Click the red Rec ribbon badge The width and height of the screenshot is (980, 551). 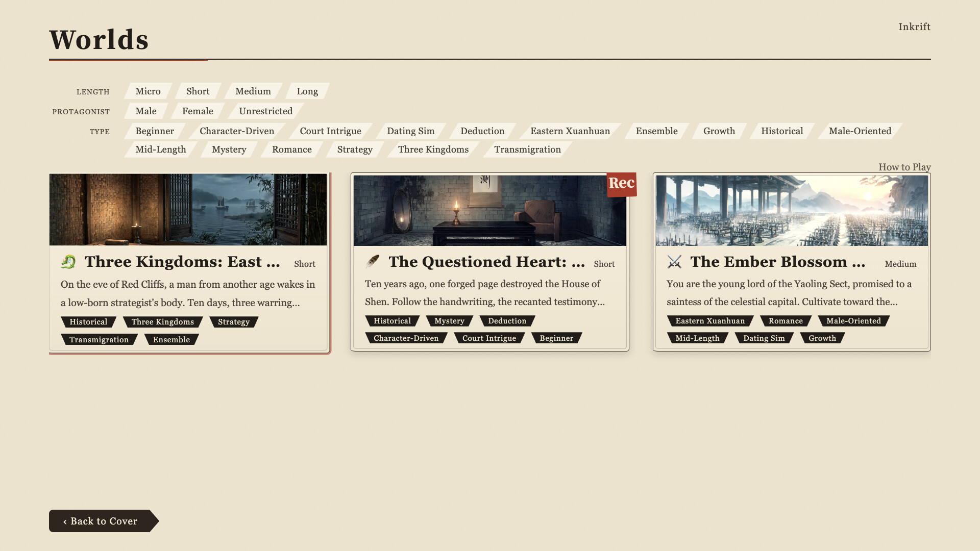pos(621,184)
